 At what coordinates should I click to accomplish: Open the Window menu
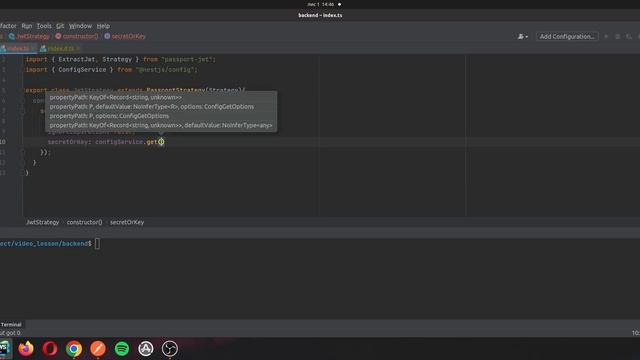pos(80,26)
